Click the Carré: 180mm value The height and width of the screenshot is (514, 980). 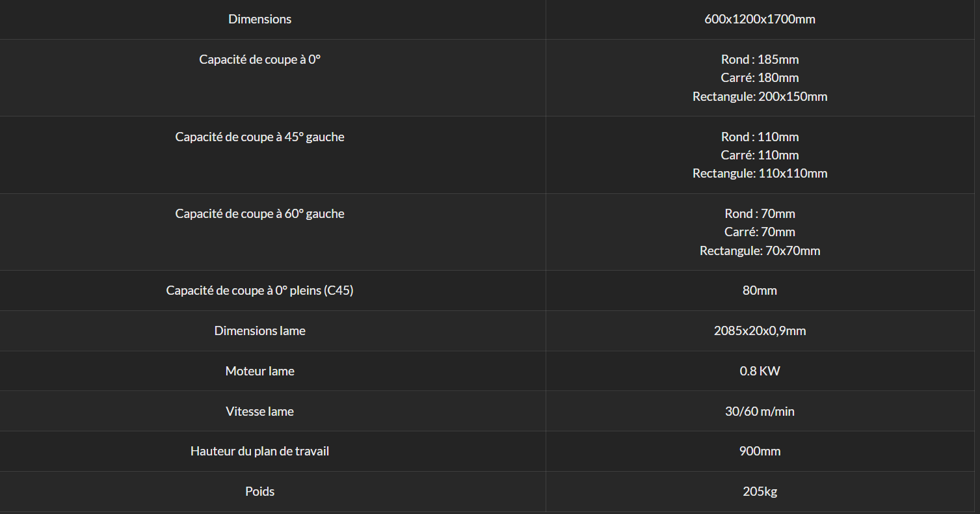click(x=760, y=78)
